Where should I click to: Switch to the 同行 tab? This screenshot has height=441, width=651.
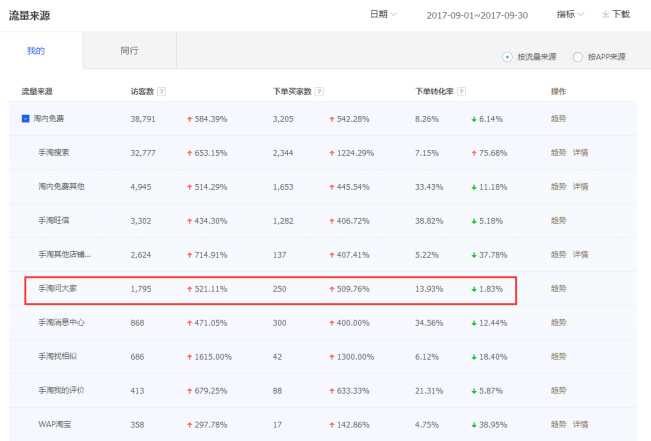(x=129, y=50)
